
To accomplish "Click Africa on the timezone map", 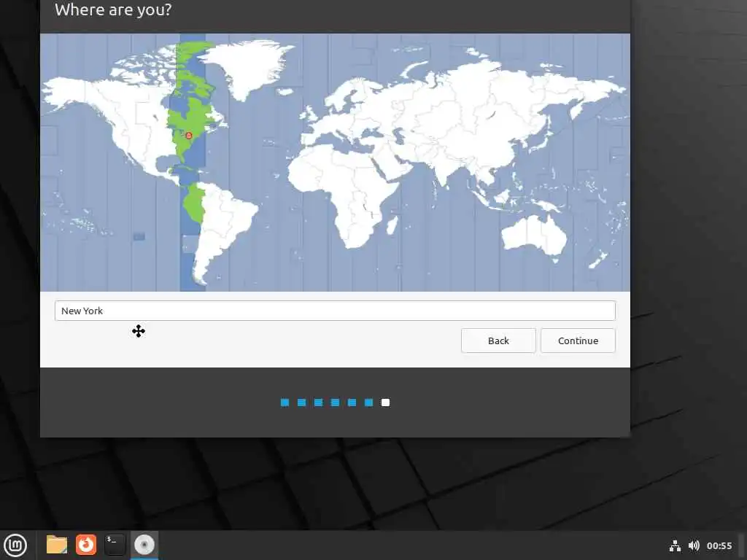I will tap(342, 195).
